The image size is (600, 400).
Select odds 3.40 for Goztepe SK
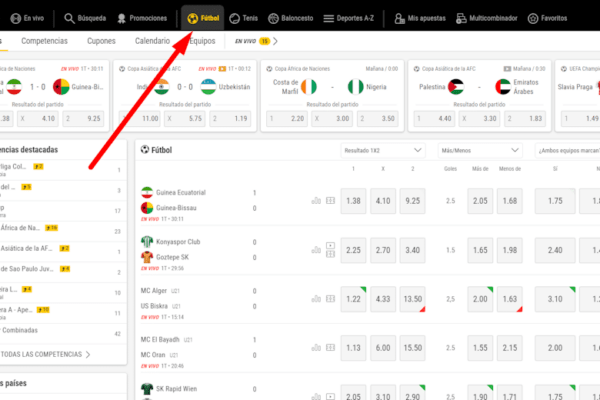click(x=412, y=250)
